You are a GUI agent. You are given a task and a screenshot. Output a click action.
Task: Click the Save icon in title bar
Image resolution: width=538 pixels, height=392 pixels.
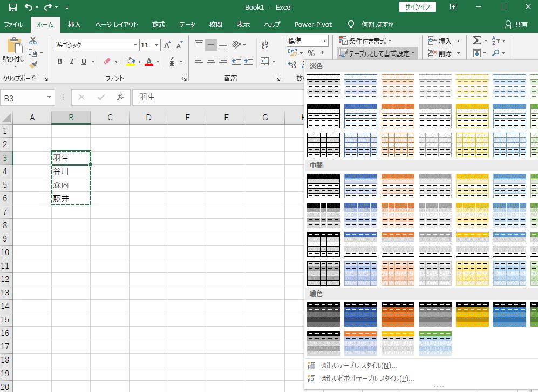click(x=13, y=7)
